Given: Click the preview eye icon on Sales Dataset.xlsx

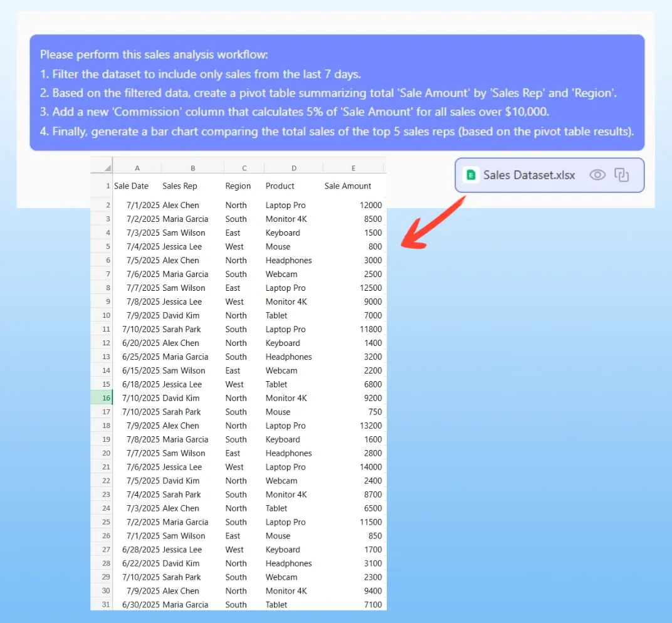Looking at the screenshot, I should pyautogui.click(x=597, y=175).
